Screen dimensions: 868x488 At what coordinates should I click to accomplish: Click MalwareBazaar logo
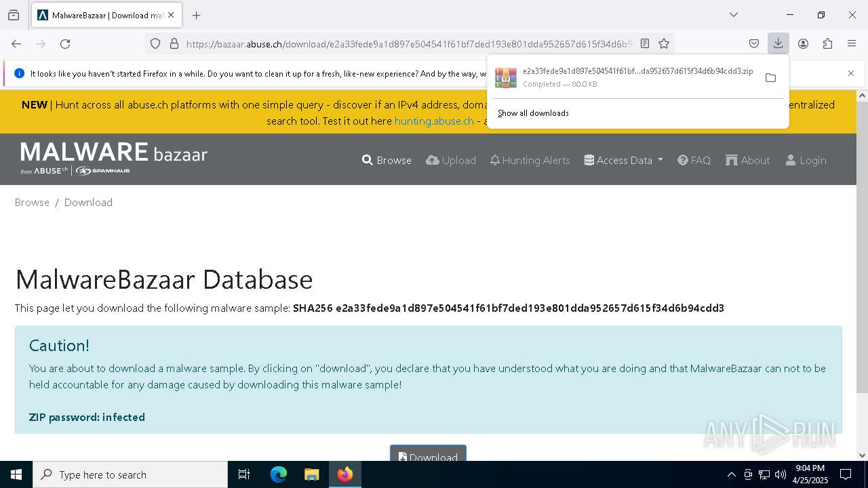[x=114, y=159]
